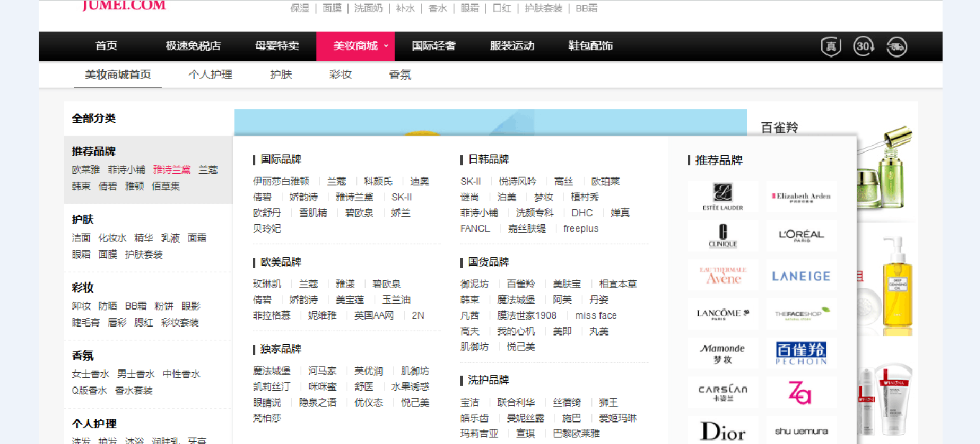Viewport: 980px width, 444px height.
Task: Open the 鞋包配饰 menu item
Action: (x=590, y=46)
